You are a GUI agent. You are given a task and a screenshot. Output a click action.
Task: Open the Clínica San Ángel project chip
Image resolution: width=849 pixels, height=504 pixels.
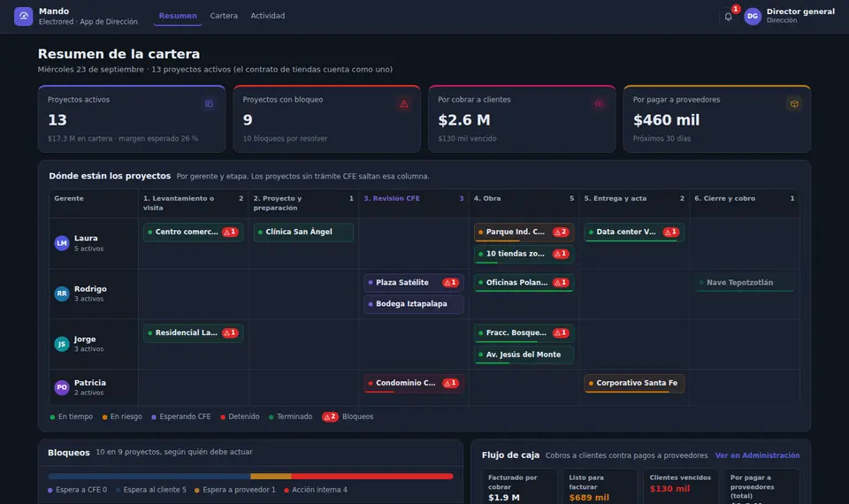(x=303, y=232)
